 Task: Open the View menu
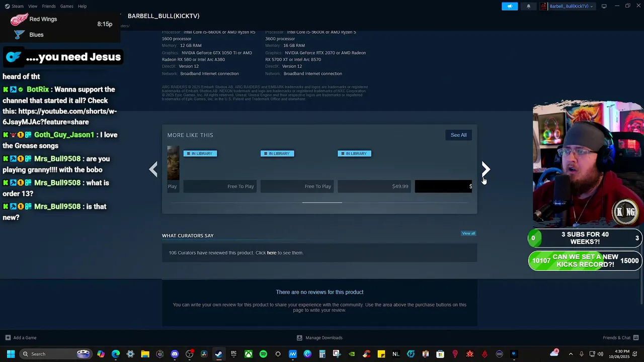click(x=33, y=6)
